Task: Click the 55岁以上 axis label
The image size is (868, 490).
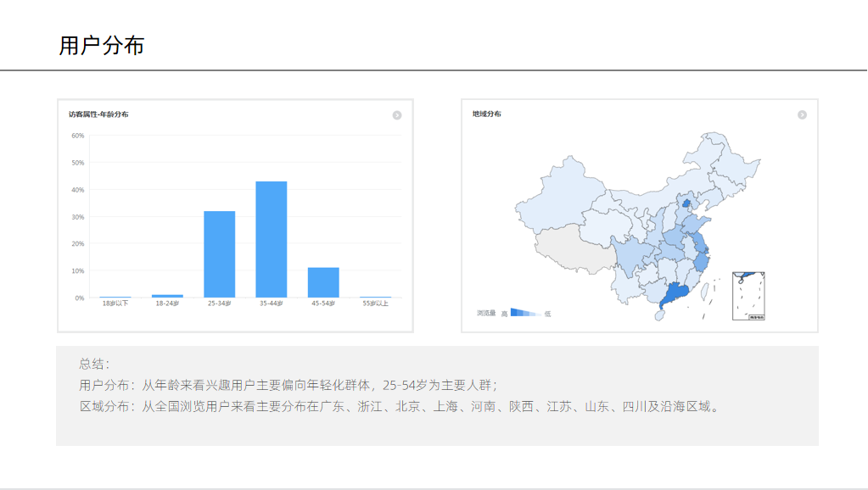Action: click(x=375, y=303)
